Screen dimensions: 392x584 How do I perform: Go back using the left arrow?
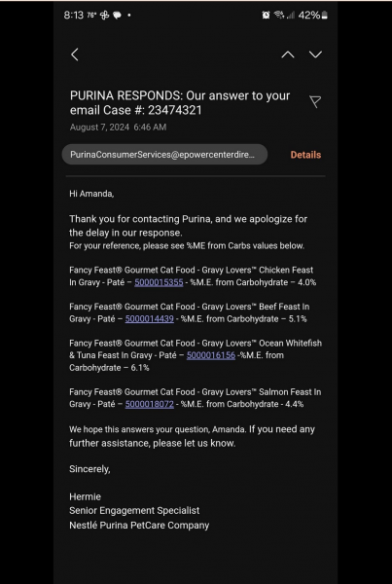[x=75, y=55]
